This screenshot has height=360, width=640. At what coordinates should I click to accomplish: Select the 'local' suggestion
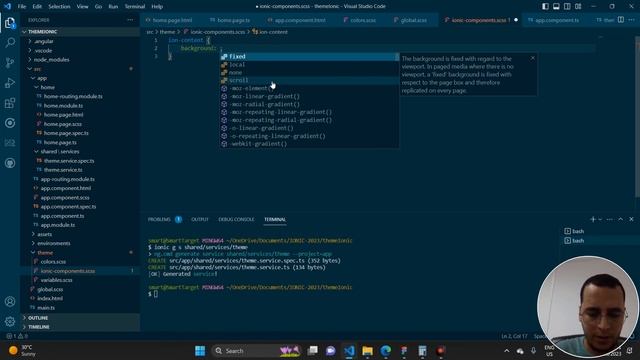[309, 64]
